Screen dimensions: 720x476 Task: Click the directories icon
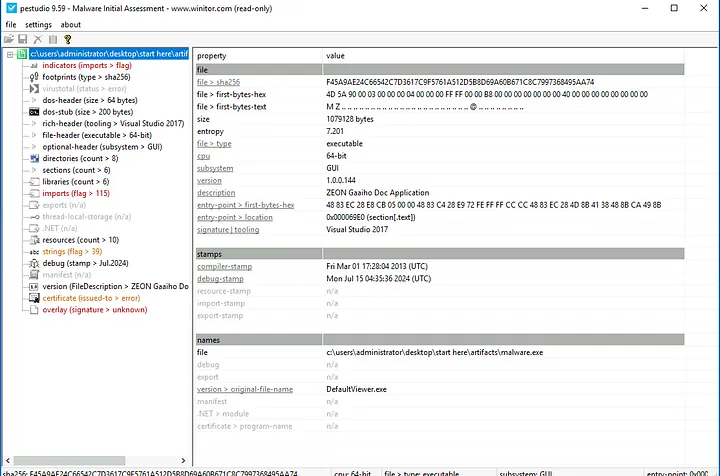[x=34, y=158]
